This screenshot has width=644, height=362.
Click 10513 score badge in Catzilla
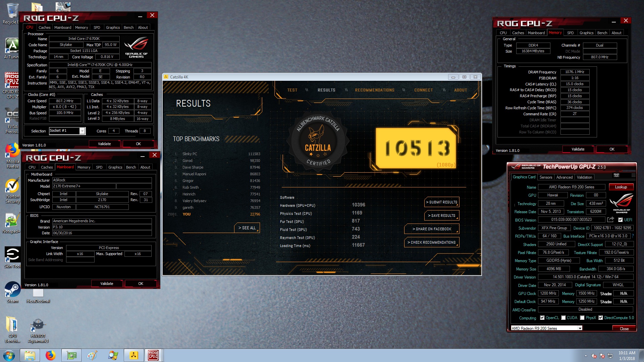click(x=416, y=148)
